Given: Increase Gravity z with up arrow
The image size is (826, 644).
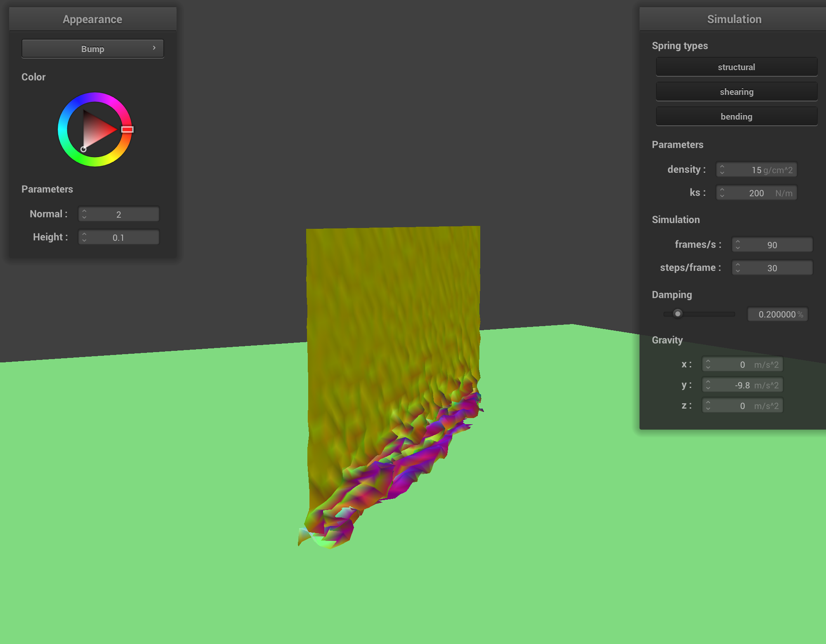Looking at the screenshot, I should (x=708, y=402).
